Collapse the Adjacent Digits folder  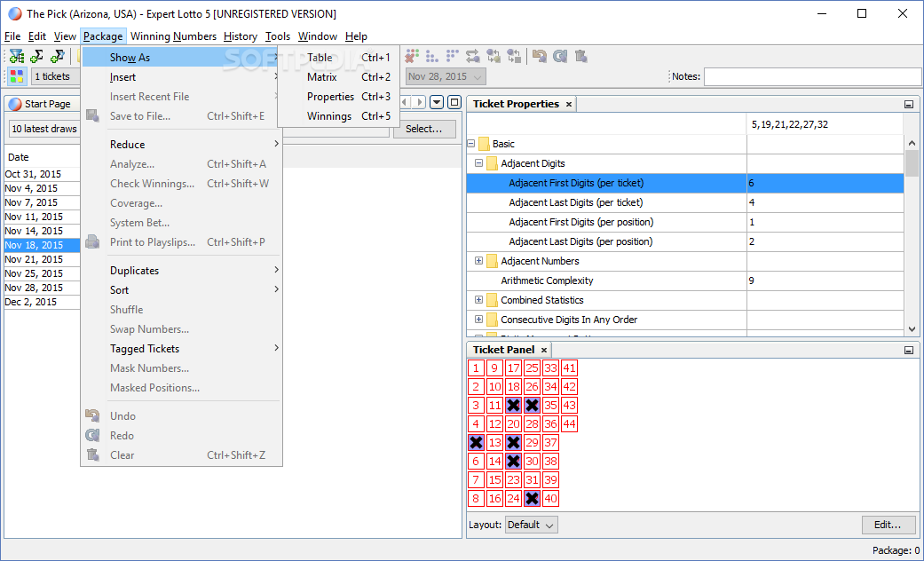point(478,163)
